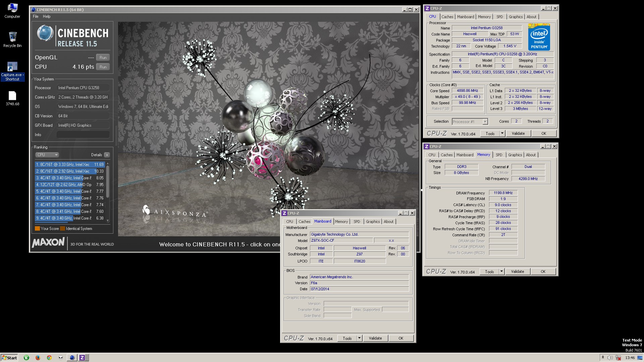The height and width of the screenshot is (362, 644).
Task: Click the ranking list scrollbar
Action: [x=108, y=182]
